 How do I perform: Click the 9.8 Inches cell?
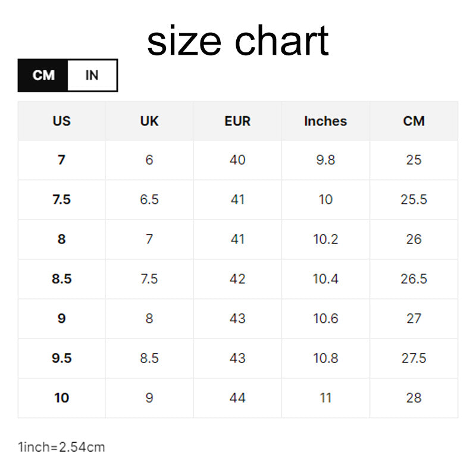[325, 160]
